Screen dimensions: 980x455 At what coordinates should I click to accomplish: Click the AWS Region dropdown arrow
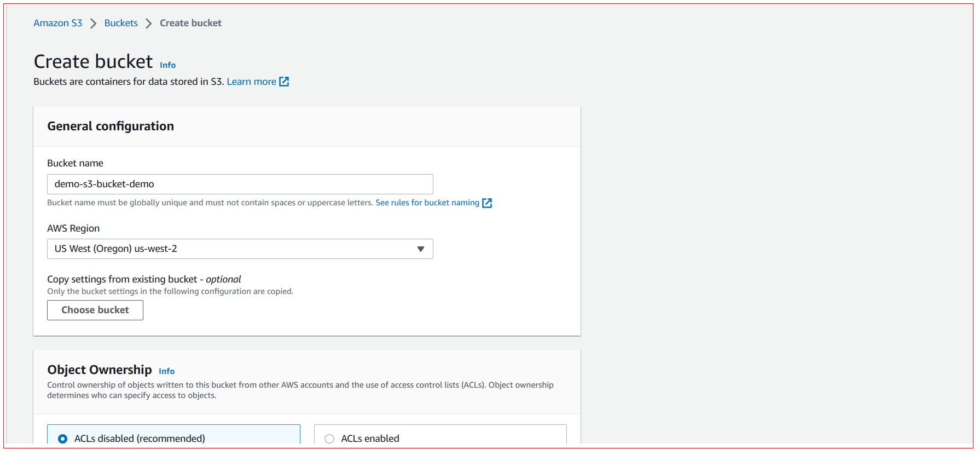[x=421, y=249]
